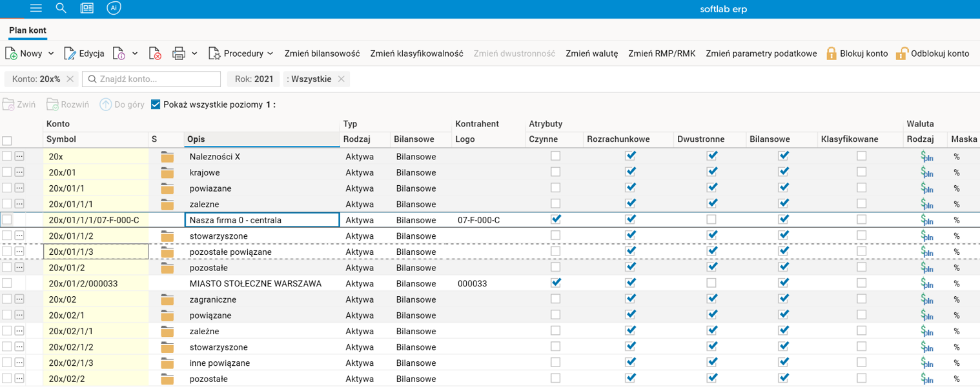Tick the header select-all rows checkbox
The image size is (980, 391).
[6, 141]
